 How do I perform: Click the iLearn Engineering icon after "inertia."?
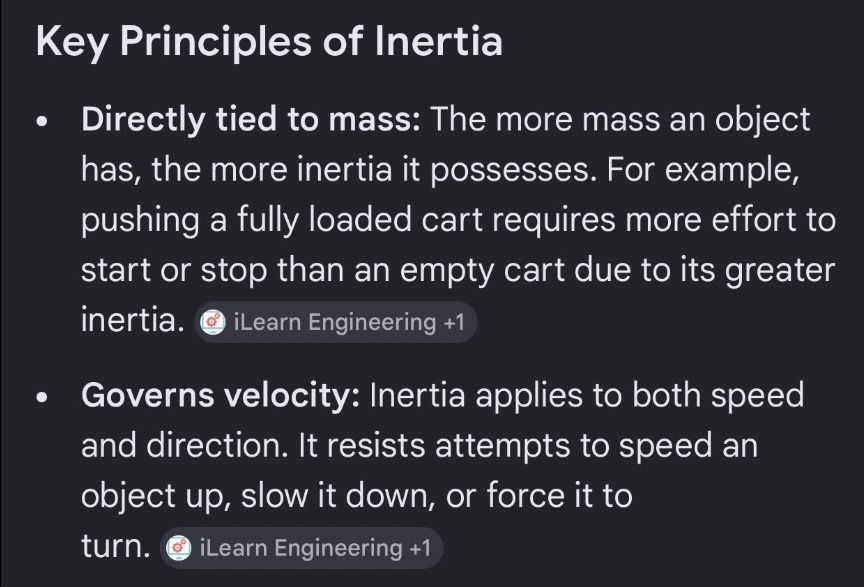coord(212,322)
